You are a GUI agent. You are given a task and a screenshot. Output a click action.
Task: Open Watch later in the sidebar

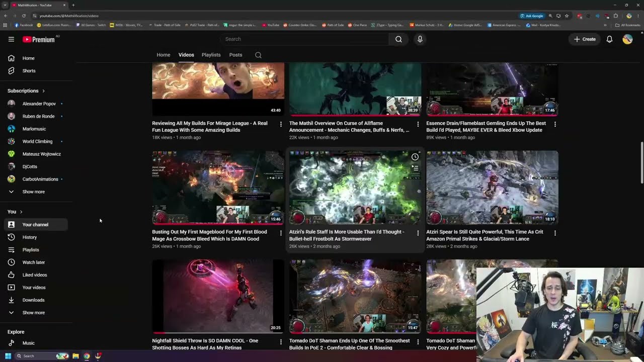[x=36, y=262]
